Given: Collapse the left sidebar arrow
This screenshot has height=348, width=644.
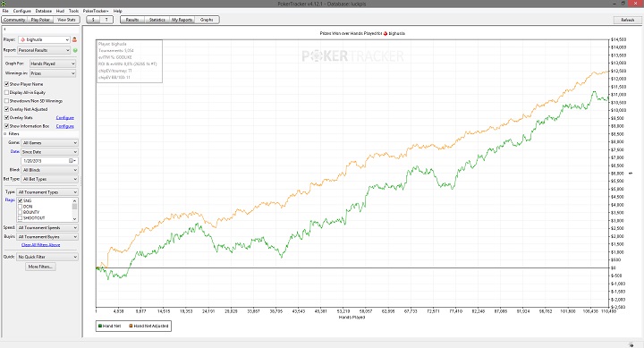Looking at the screenshot, I should 4,30.
